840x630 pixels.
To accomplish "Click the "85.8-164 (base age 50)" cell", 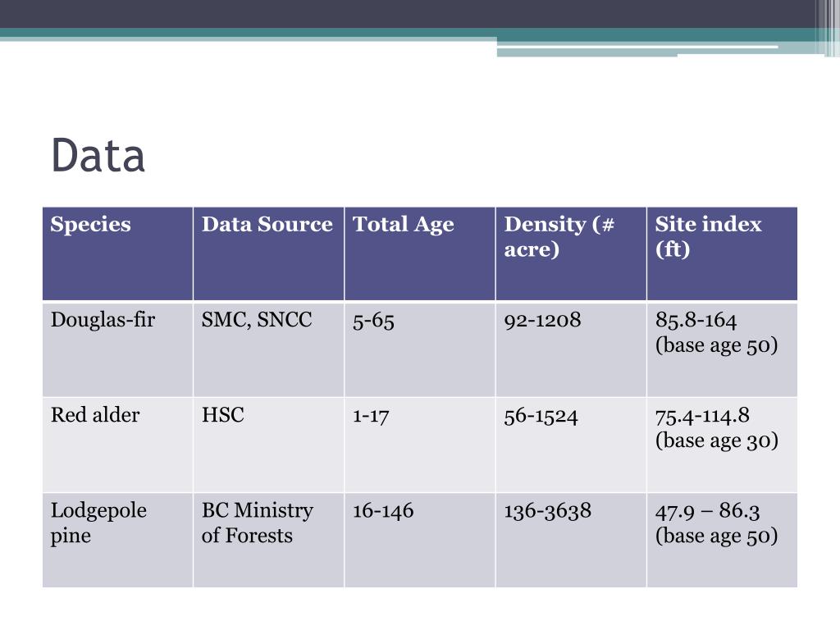I will [722, 349].
